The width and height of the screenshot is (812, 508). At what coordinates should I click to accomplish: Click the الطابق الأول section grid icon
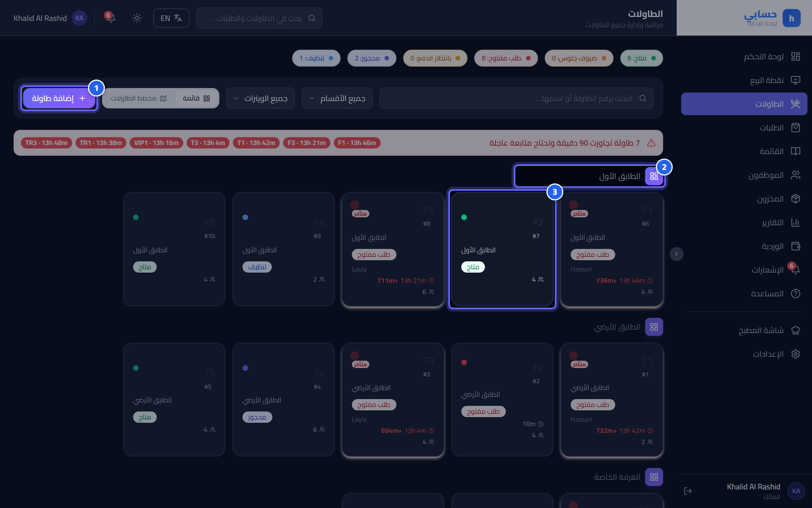click(654, 176)
